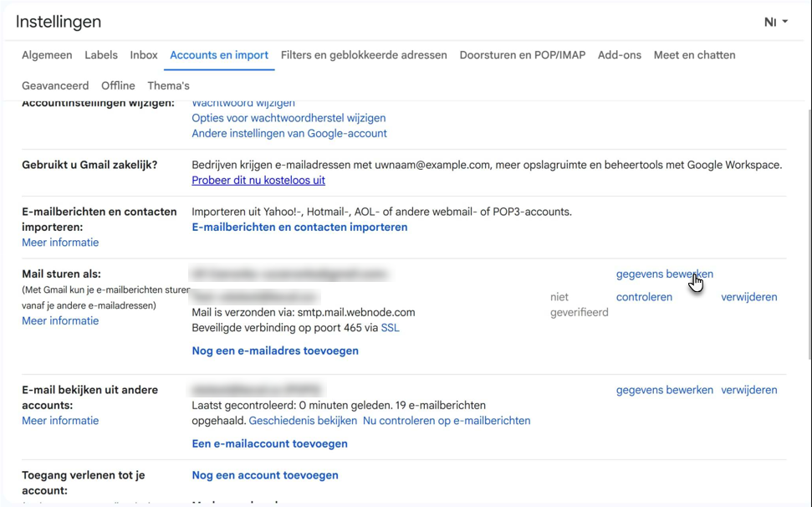812x507 pixels.
Task: Go to the Geavanceerd tab
Action: pos(55,85)
